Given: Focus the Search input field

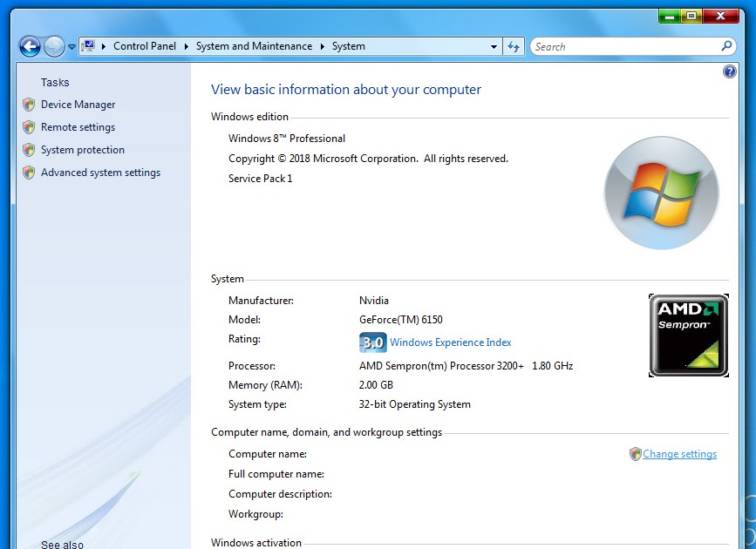Looking at the screenshot, I should tap(627, 47).
